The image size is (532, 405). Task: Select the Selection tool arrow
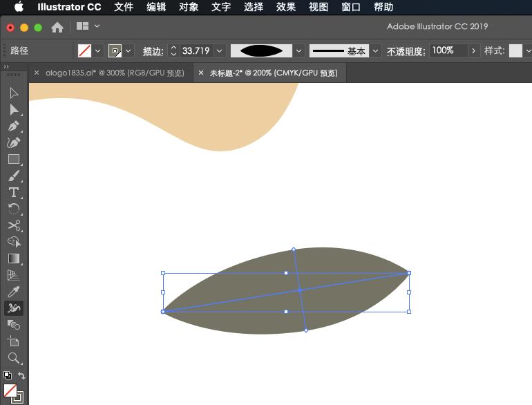click(x=14, y=93)
